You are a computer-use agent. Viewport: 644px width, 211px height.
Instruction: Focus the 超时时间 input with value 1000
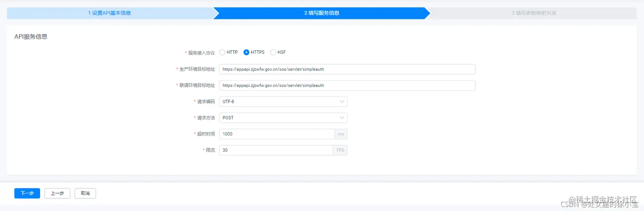(277, 134)
